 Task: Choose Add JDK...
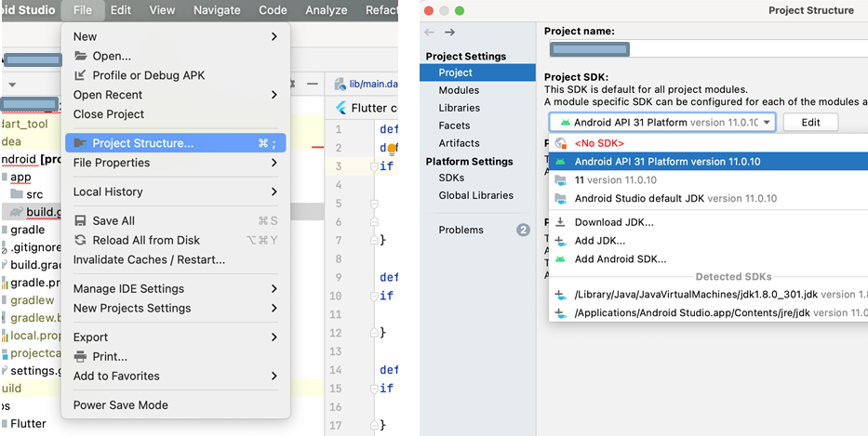click(x=709, y=241)
